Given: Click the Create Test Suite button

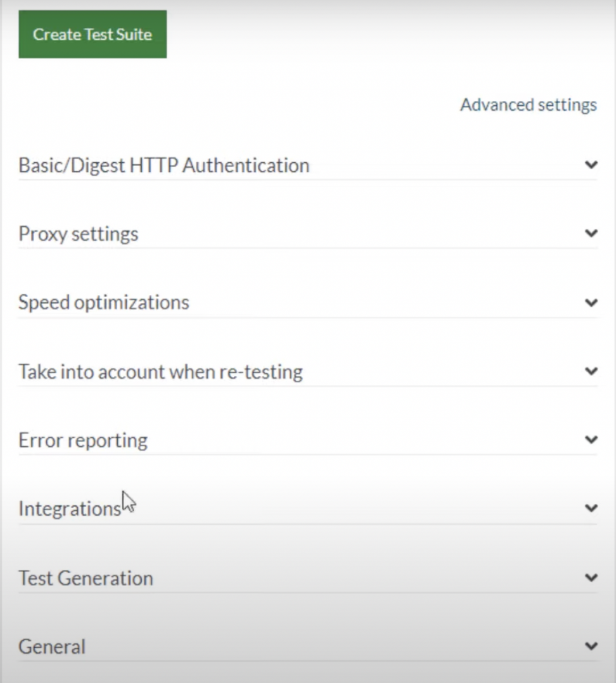Looking at the screenshot, I should click(93, 34).
